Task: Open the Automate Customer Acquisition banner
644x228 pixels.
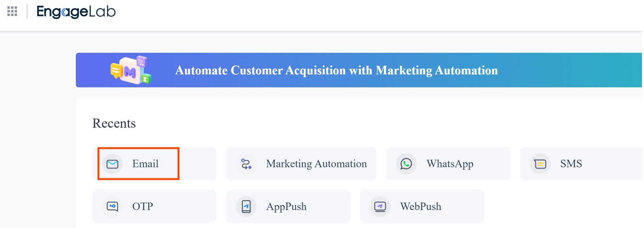Action: coord(359,70)
